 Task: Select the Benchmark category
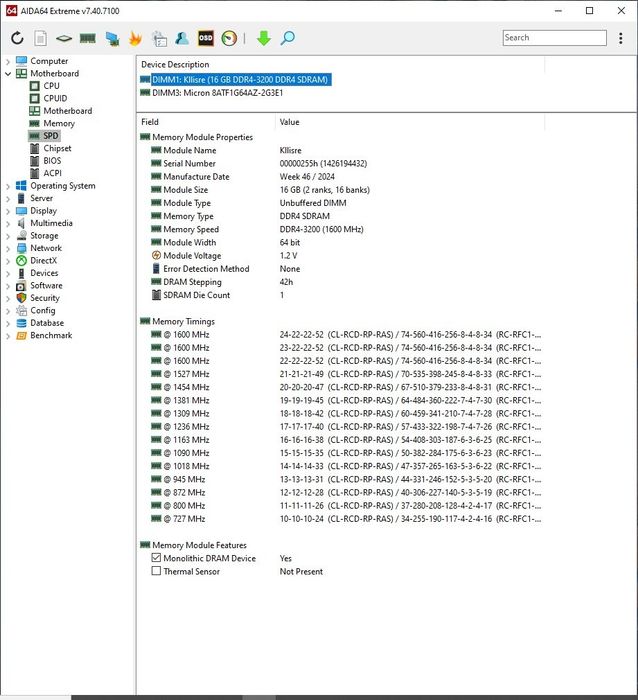point(44,336)
